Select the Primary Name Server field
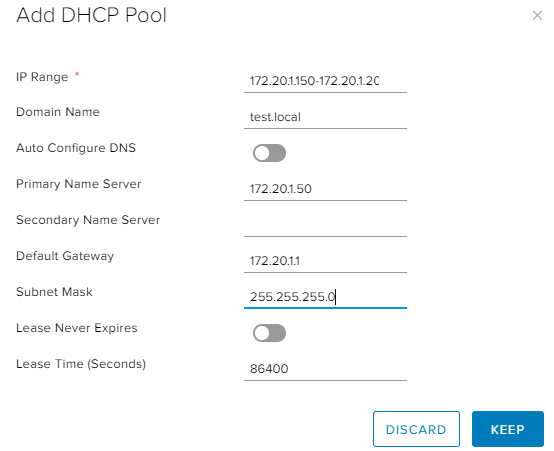Viewport: 554px width, 451px height. click(x=325, y=189)
